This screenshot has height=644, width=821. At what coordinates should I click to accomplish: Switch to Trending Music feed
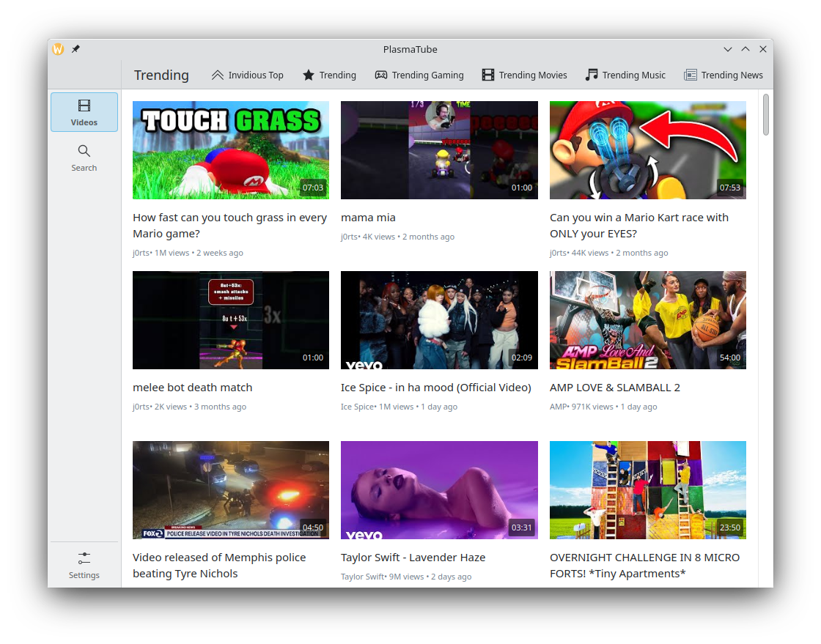tap(626, 75)
